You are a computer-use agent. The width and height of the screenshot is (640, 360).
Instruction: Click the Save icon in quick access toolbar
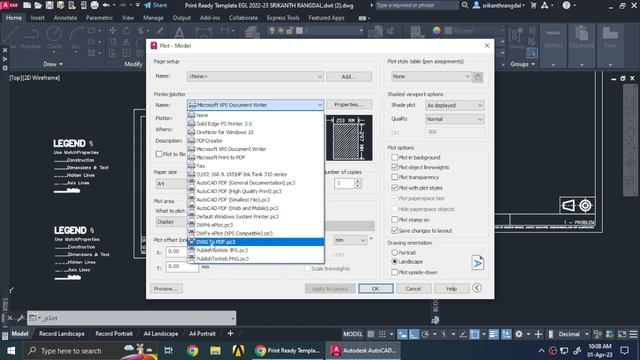[x=49, y=5]
